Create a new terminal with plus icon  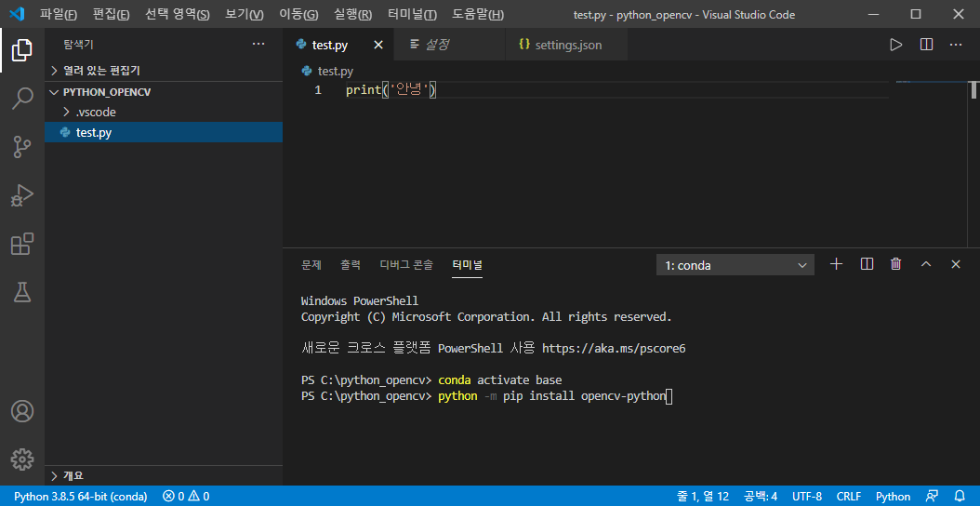tap(836, 264)
